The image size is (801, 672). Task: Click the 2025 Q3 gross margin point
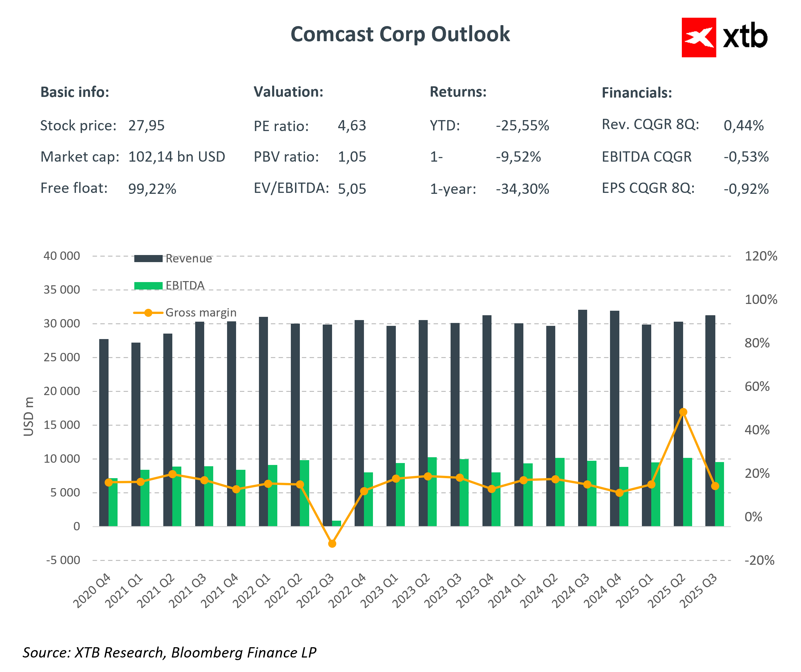[x=715, y=486]
